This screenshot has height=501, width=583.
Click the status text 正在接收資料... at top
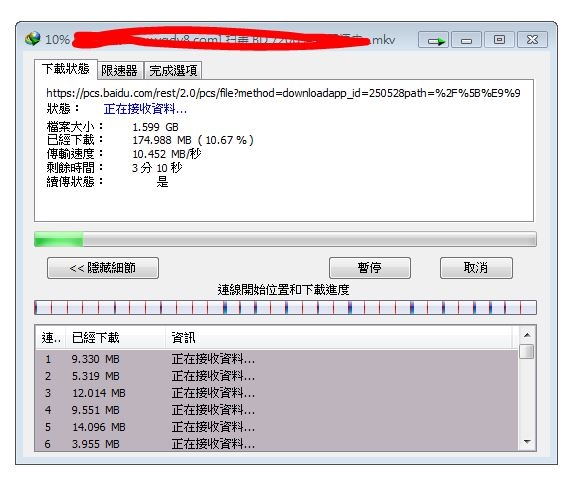point(145,109)
